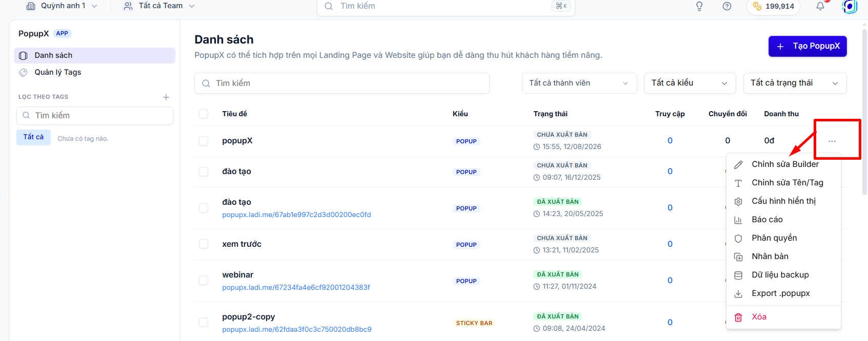Click the shield icon for Phân quyền
This screenshot has width=868, height=341.
[738, 238]
